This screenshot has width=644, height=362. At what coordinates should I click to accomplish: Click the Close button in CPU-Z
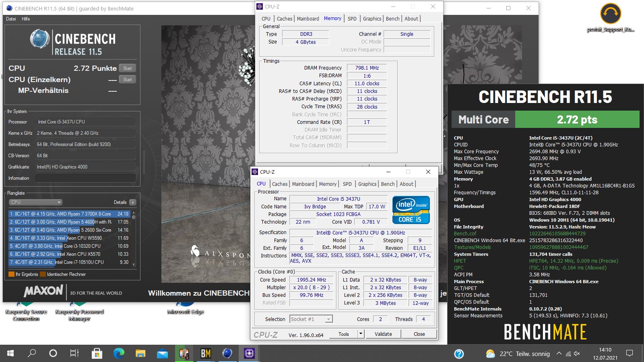[419, 334]
